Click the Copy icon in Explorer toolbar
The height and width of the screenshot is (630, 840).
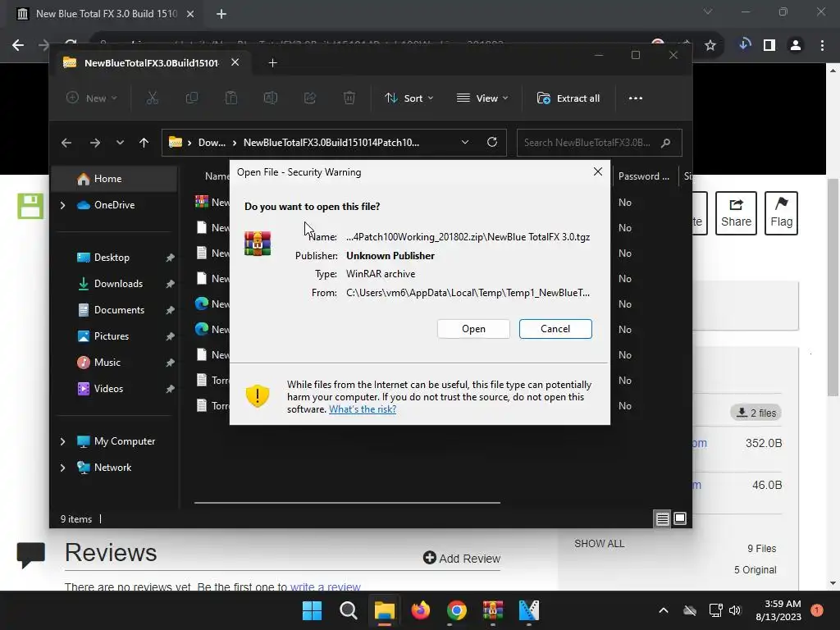point(191,98)
